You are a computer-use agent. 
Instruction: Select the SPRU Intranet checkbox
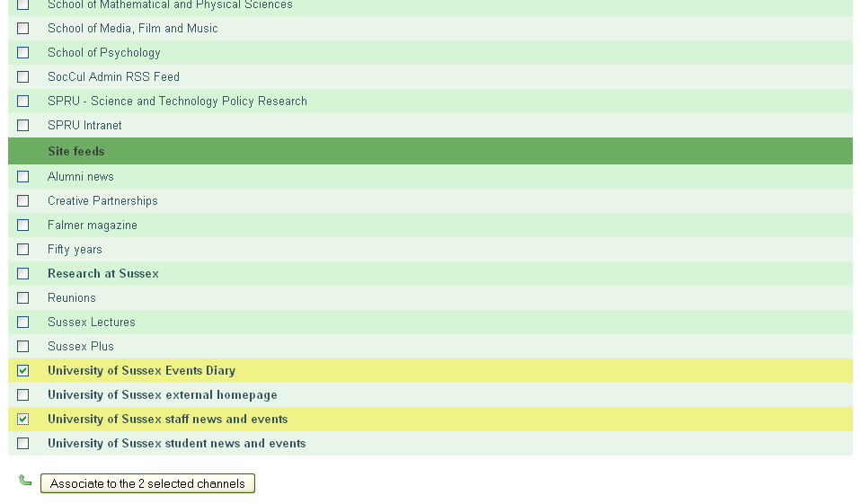click(x=23, y=126)
